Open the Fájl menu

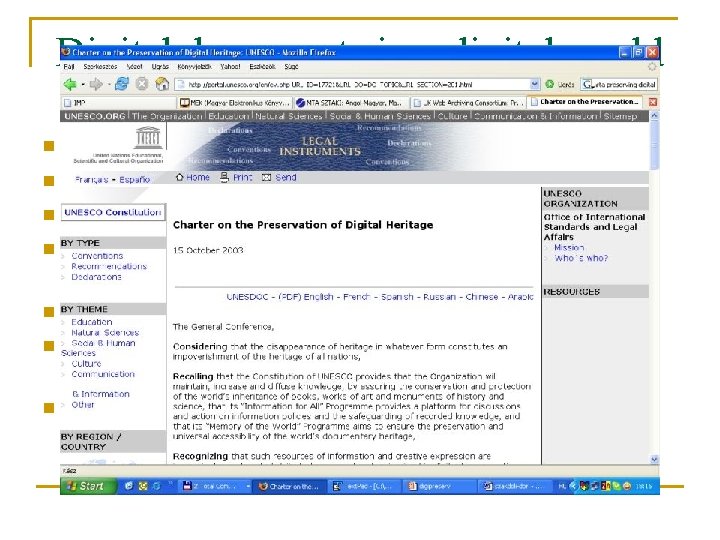coord(69,67)
